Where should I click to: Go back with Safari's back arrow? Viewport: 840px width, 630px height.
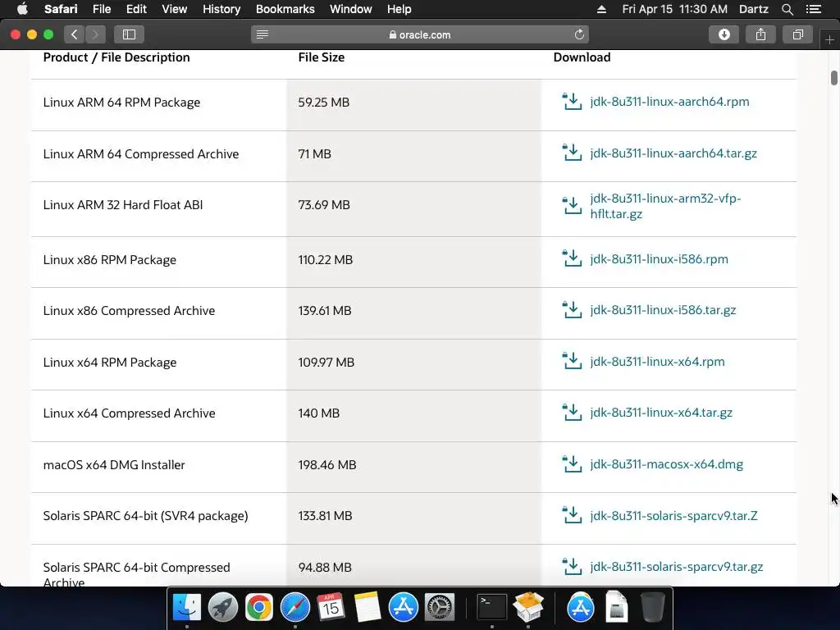tap(75, 34)
